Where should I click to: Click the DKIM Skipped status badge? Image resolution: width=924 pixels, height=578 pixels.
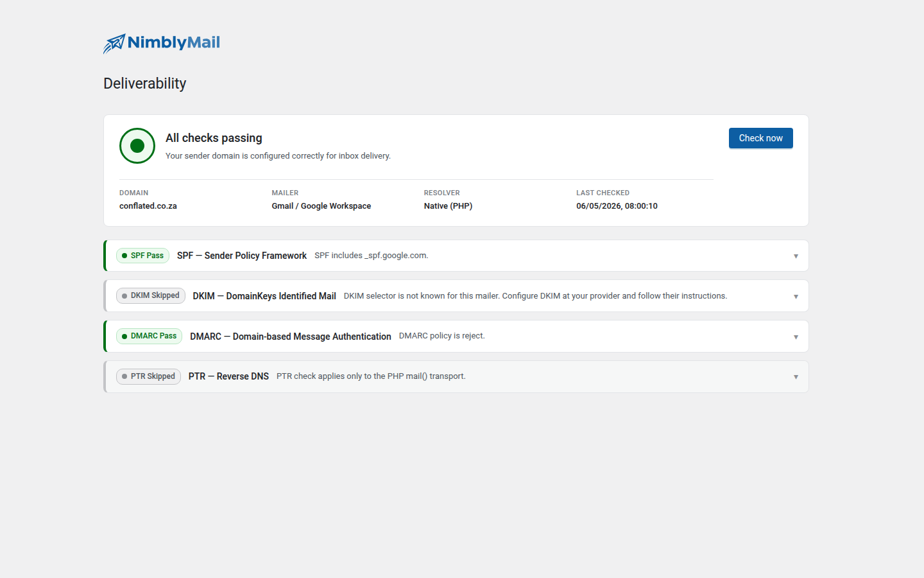151,295
